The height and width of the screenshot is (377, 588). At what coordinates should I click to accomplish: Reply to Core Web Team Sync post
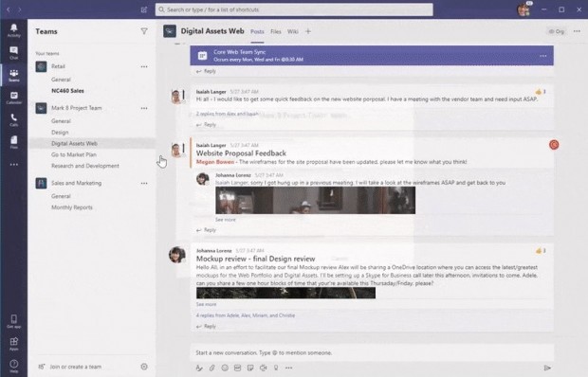pos(206,71)
